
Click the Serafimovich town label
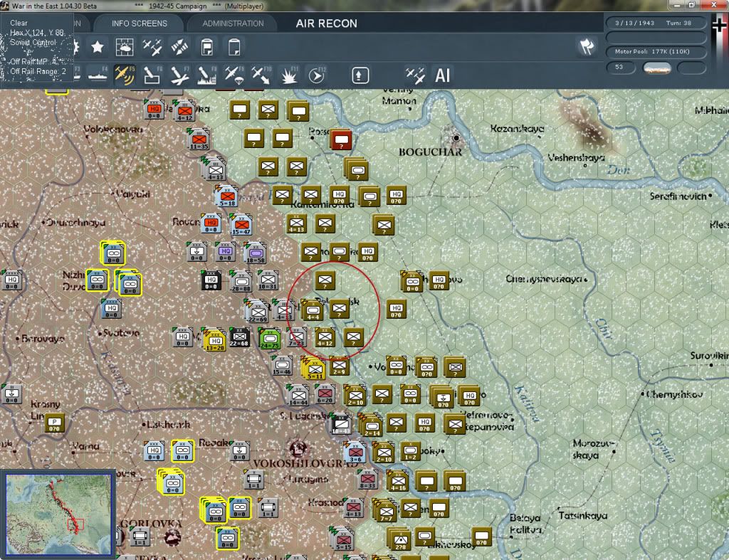point(678,196)
